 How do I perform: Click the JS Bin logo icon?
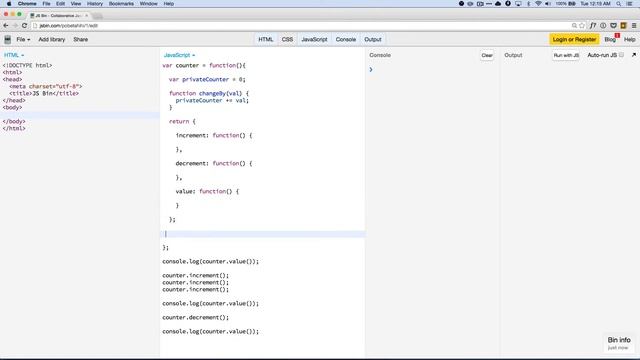pos(7,40)
